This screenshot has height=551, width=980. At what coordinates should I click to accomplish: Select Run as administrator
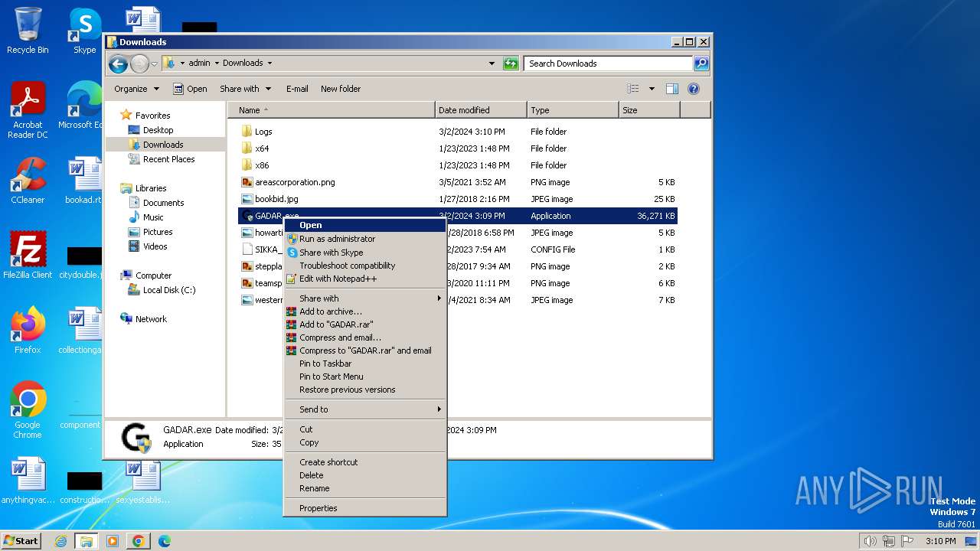click(364, 239)
